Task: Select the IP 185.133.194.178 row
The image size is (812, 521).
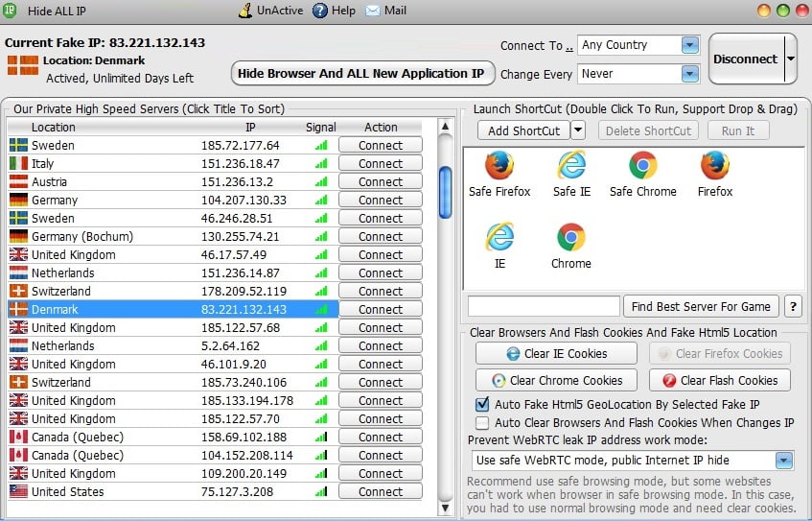Action: tap(174, 400)
